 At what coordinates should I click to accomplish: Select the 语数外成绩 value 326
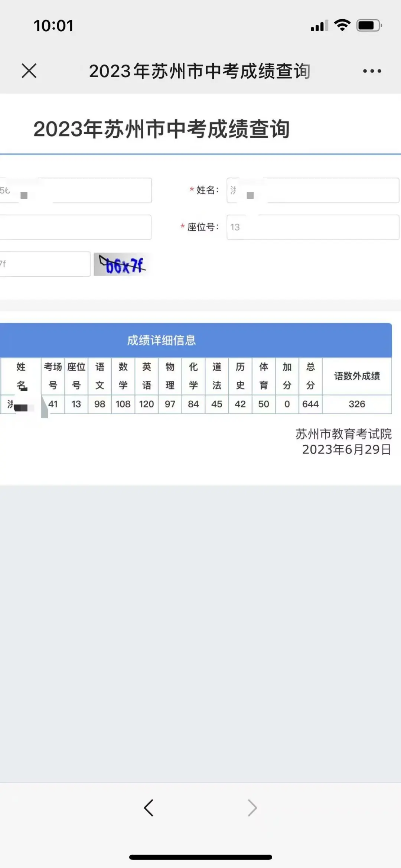pos(357,404)
